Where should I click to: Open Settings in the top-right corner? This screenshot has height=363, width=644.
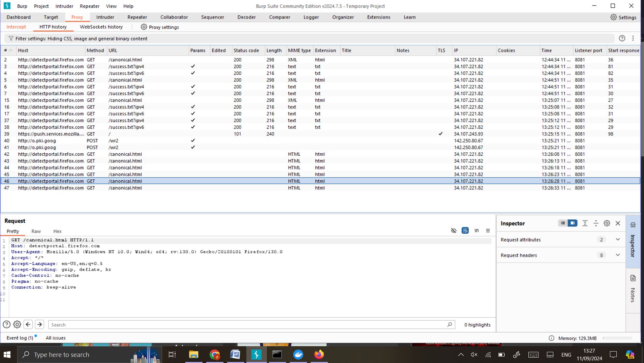tap(623, 17)
